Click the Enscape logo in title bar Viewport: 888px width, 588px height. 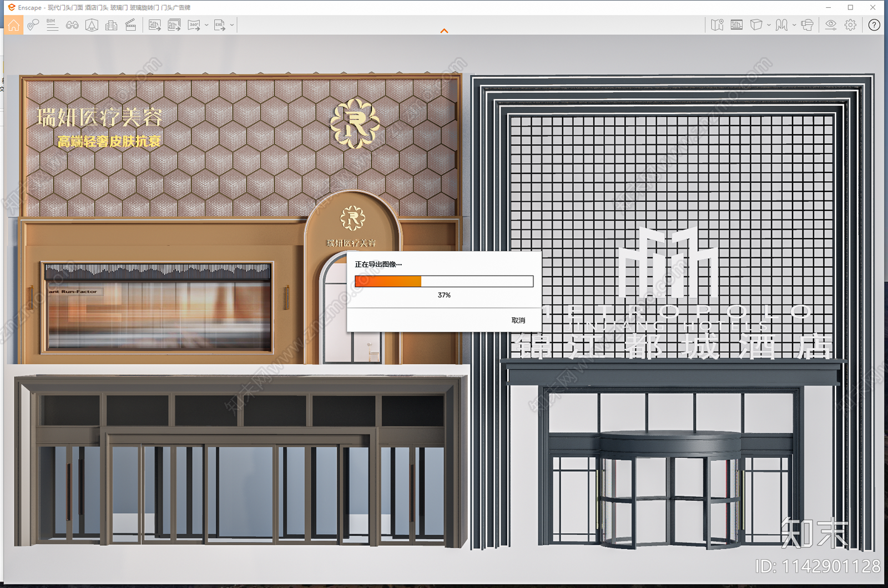pyautogui.click(x=12, y=7)
